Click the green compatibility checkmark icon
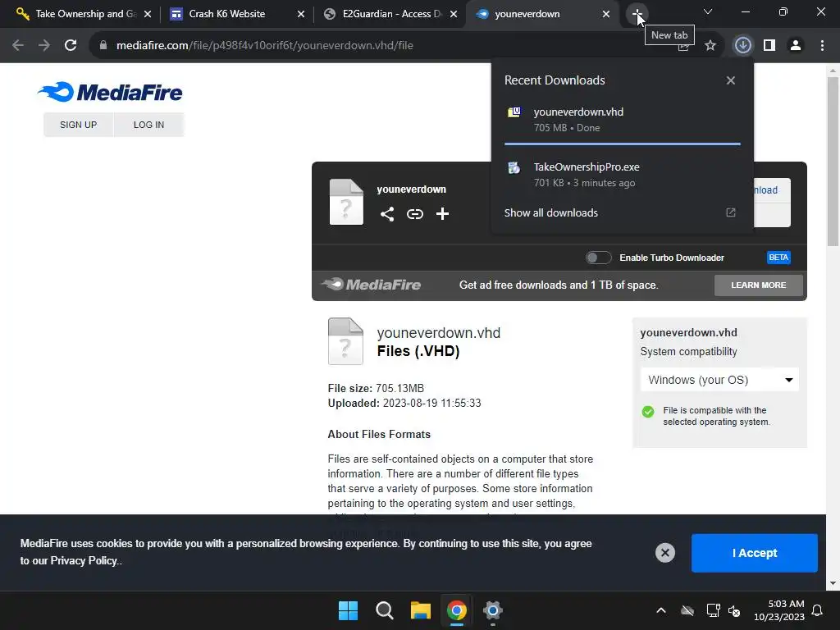This screenshot has width=840, height=630. 648,412
